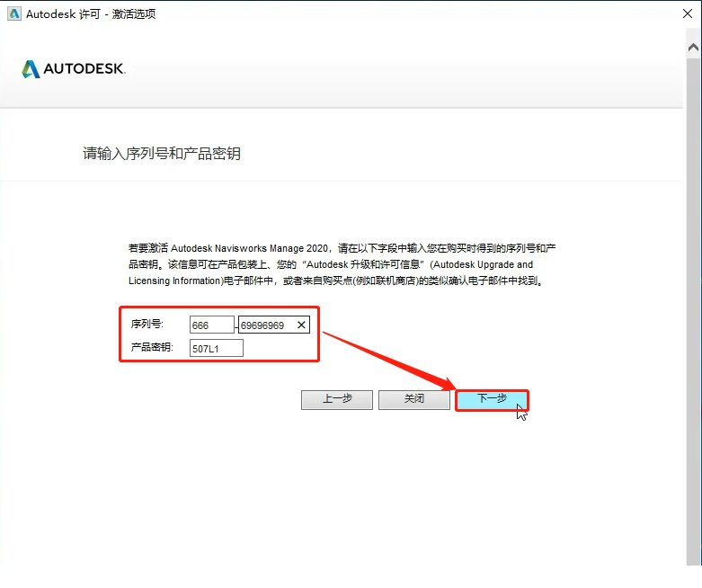Image resolution: width=702 pixels, height=588 pixels.
Task: Click the heading 请输入序列号和产品密钥
Action: click(162, 154)
